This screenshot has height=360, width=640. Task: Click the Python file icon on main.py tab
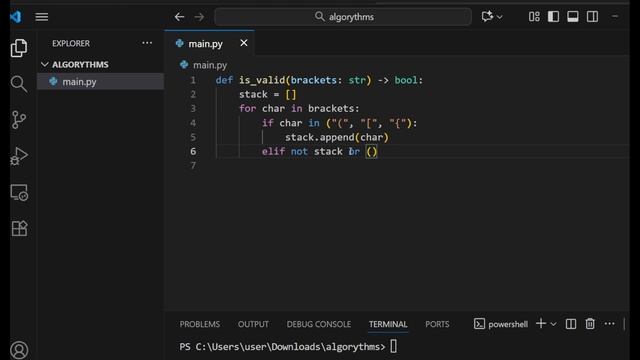(180, 43)
